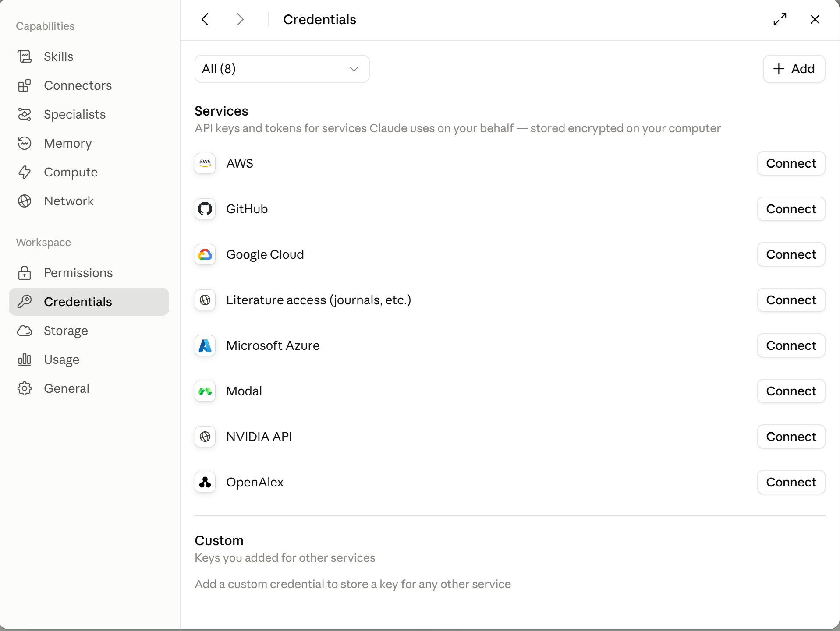
Task: Click the Google Cloud logo icon
Action: [205, 254]
